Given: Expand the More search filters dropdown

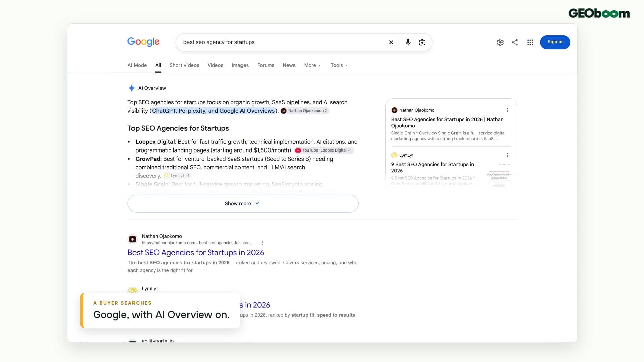Looking at the screenshot, I should click(312, 65).
